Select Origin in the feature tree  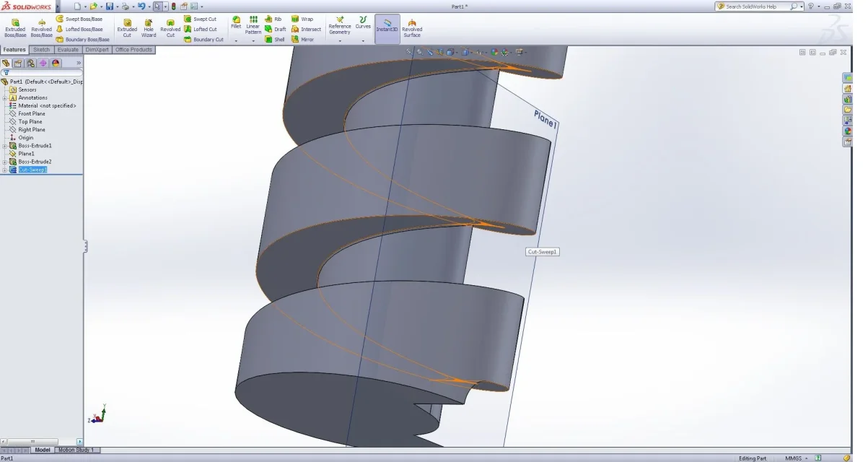click(22, 138)
